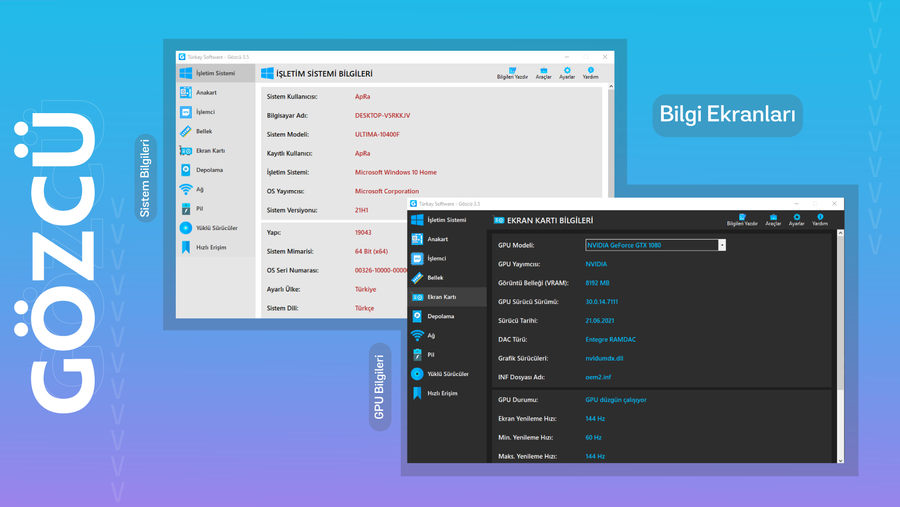Switch to Yüklü Sürücüler label in light window

pyautogui.click(x=217, y=228)
